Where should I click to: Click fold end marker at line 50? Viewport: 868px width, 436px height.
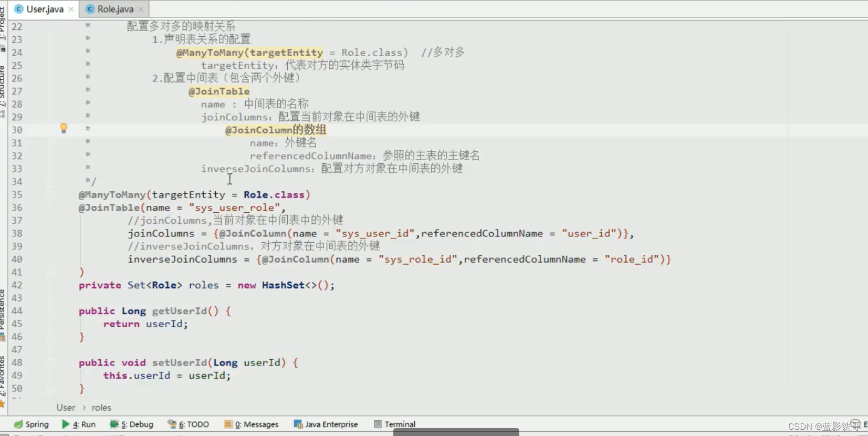tap(49, 388)
